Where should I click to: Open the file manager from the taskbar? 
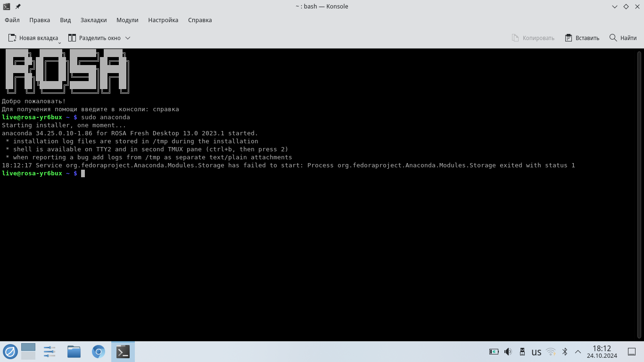point(74,352)
